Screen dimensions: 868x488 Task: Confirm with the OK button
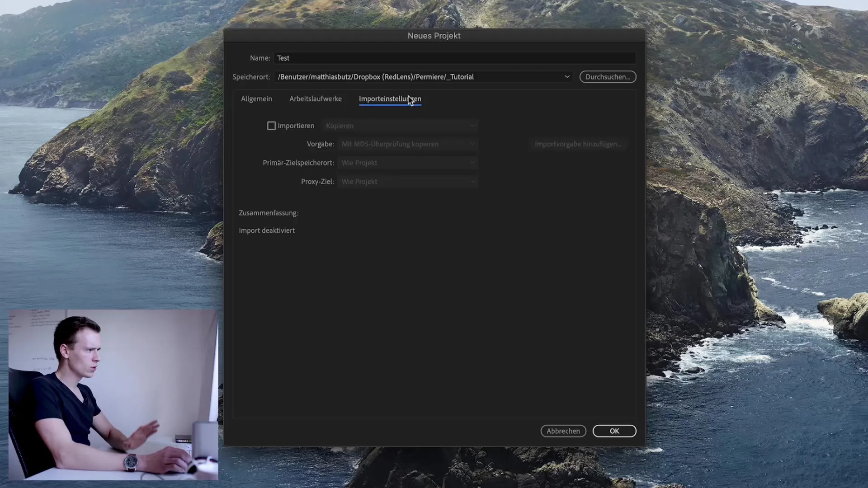pyautogui.click(x=614, y=431)
